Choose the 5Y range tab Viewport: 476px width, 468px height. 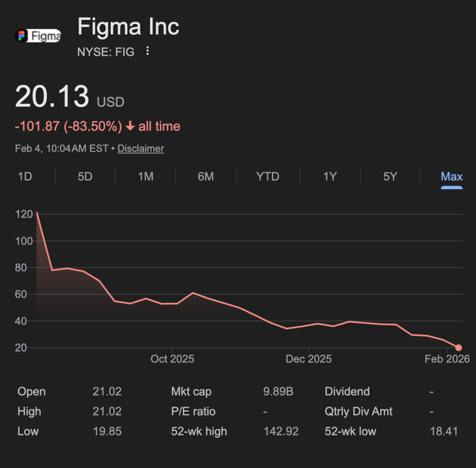pyautogui.click(x=390, y=177)
